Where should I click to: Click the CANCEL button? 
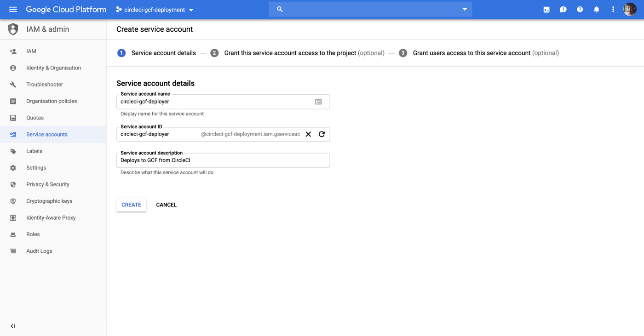coord(166,205)
